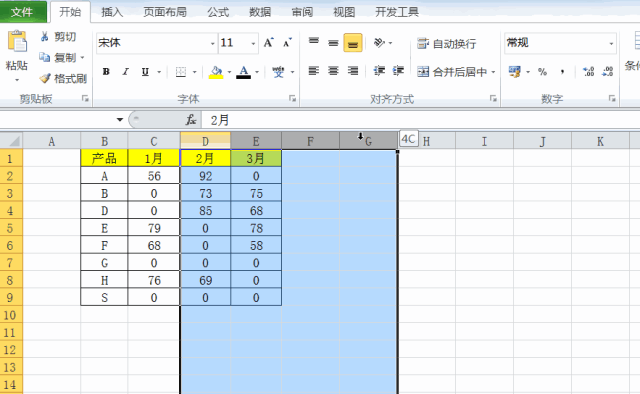The width and height of the screenshot is (640, 394).
Task: Open the font size 11 dropdown
Action: point(253,43)
